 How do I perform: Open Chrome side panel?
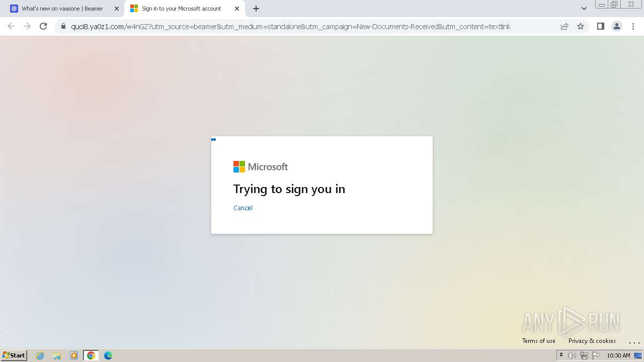click(601, 26)
